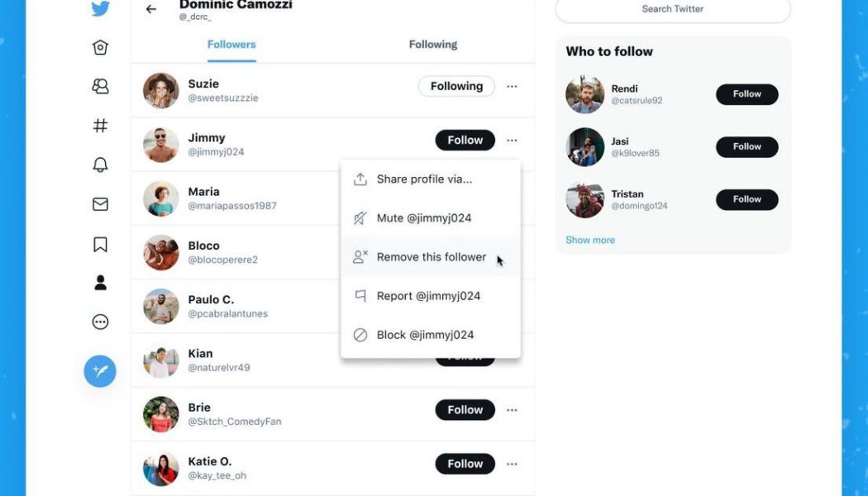
Task: Open Communities from the sidebar
Action: 99,85
